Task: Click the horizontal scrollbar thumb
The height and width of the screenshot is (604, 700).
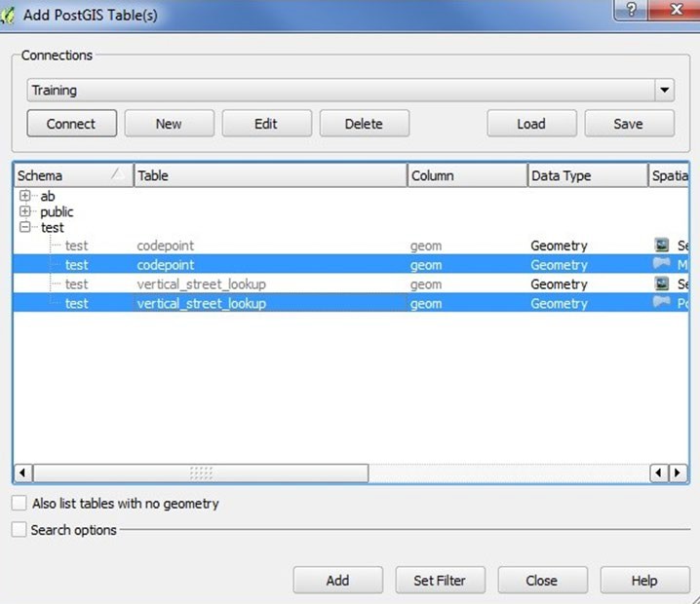Action: 201,472
